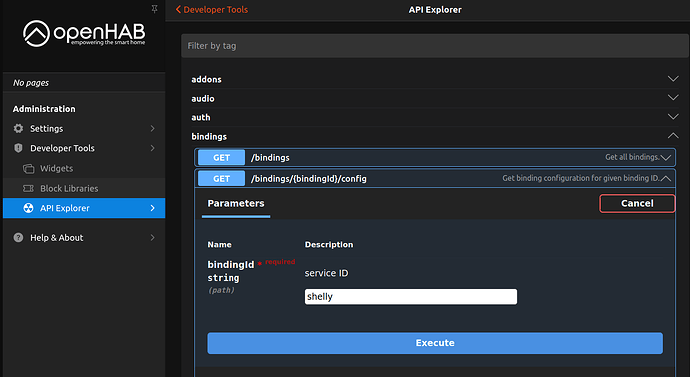Click the 'Get all bindings.' description
Image resolution: width=690 pixels, height=377 pixels.
pos(632,157)
